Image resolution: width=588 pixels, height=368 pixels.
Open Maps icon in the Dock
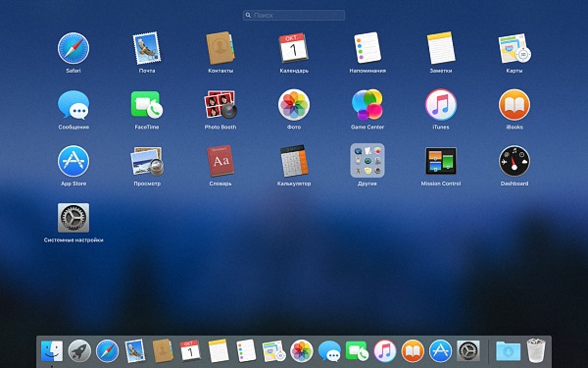click(x=273, y=351)
